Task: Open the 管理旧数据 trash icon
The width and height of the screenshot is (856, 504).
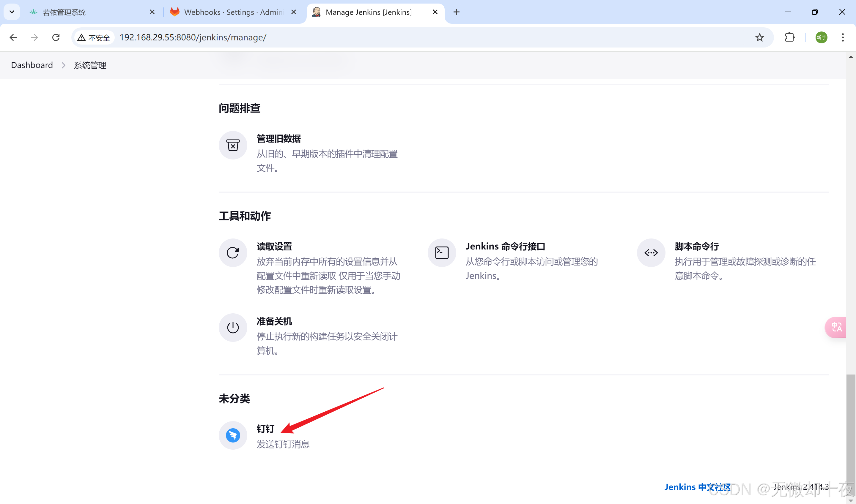Action: pyautogui.click(x=233, y=145)
